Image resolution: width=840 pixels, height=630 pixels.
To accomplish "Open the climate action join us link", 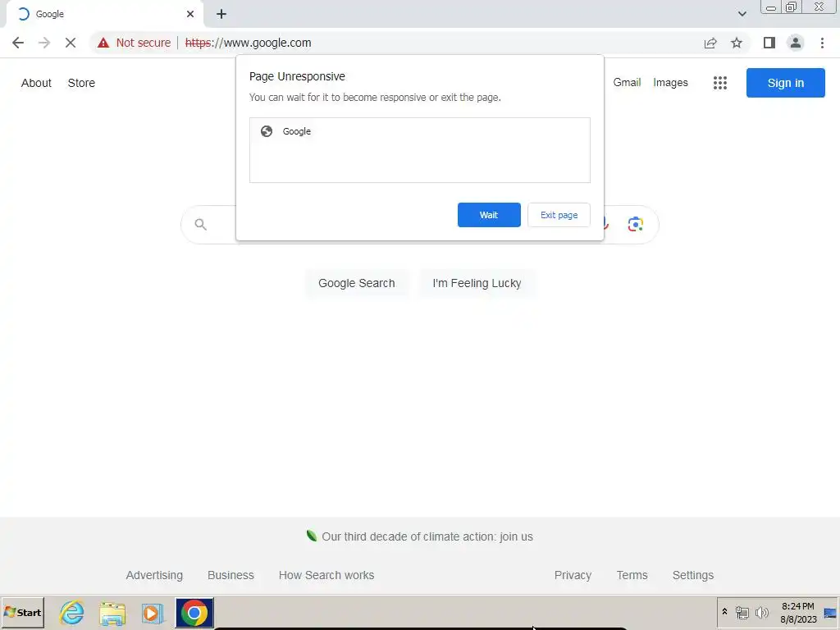I will pyautogui.click(x=427, y=536).
